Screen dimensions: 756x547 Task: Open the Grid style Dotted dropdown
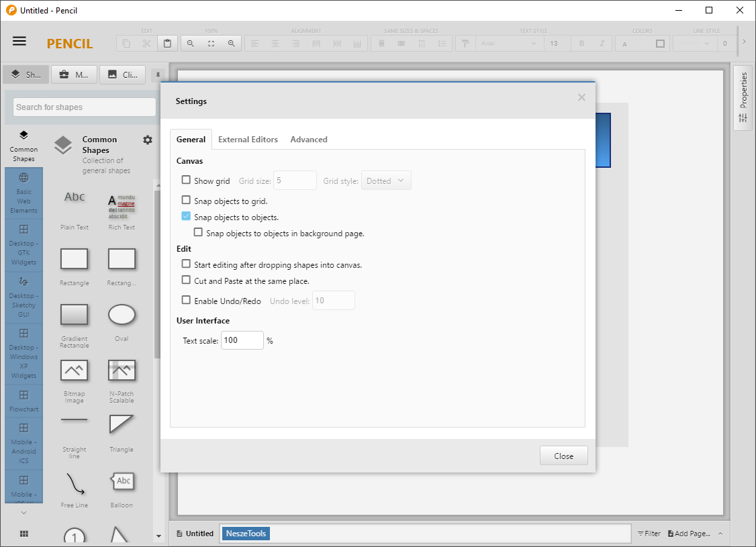(x=386, y=181)
